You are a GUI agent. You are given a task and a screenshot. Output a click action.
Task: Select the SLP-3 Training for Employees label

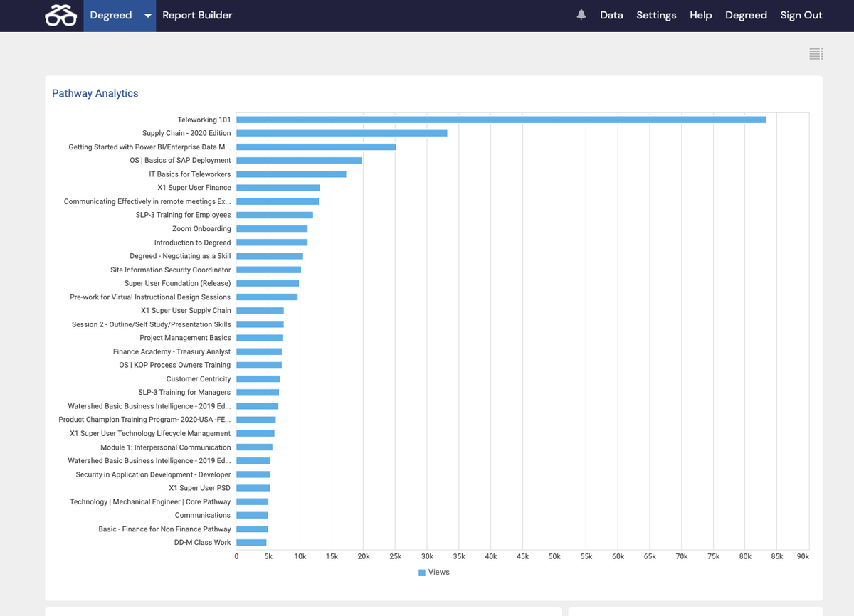(x=184, y=215)
